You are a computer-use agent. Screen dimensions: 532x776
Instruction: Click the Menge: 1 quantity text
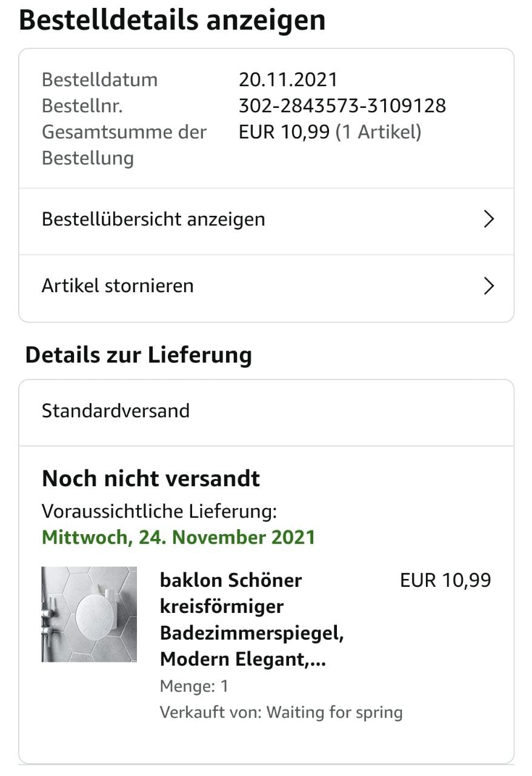coord(194,686)
